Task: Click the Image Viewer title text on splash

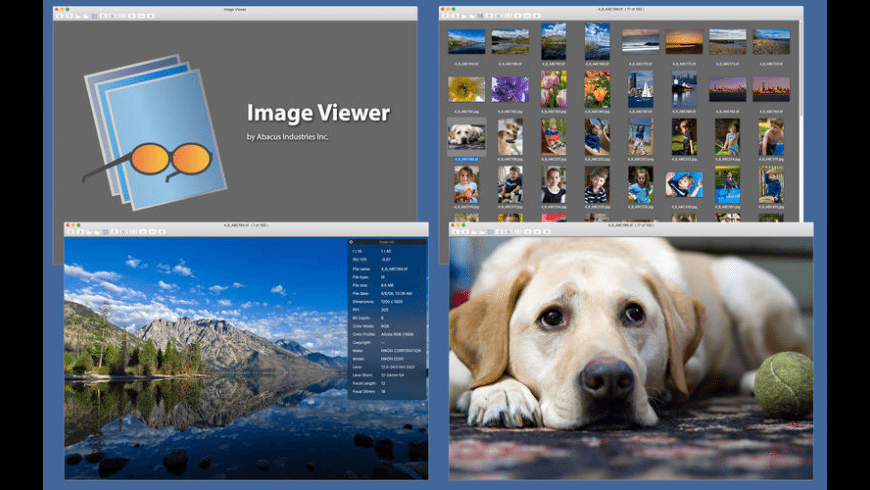Action: [318, 113]
